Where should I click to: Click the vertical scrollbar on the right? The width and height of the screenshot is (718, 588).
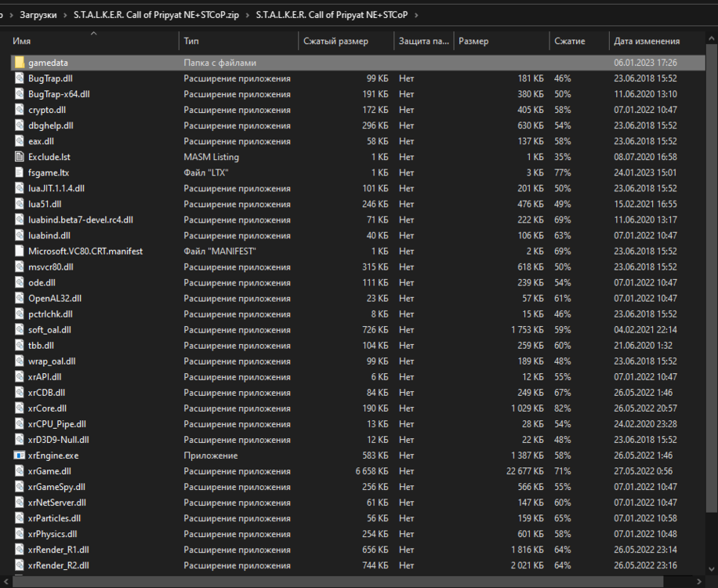pyautogui.click(x=712, y=314)
